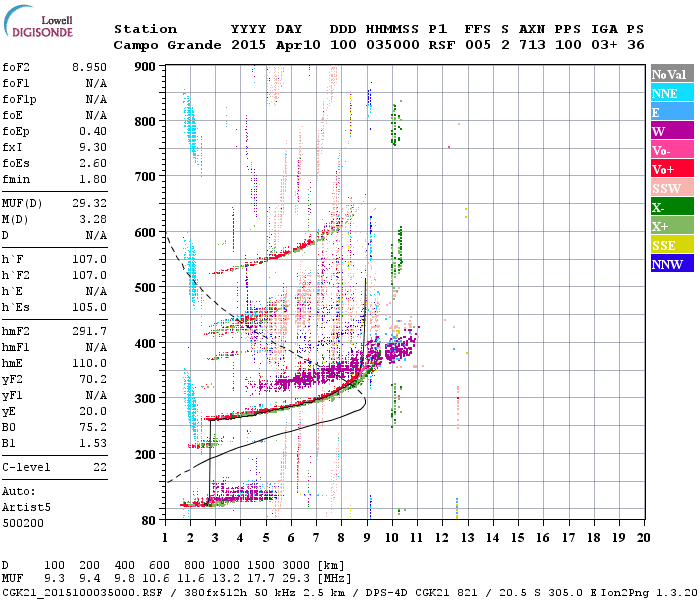This screenshot has height=600, width=700.
Task: Click the RSF value under P1
Action: pos(442,45)
